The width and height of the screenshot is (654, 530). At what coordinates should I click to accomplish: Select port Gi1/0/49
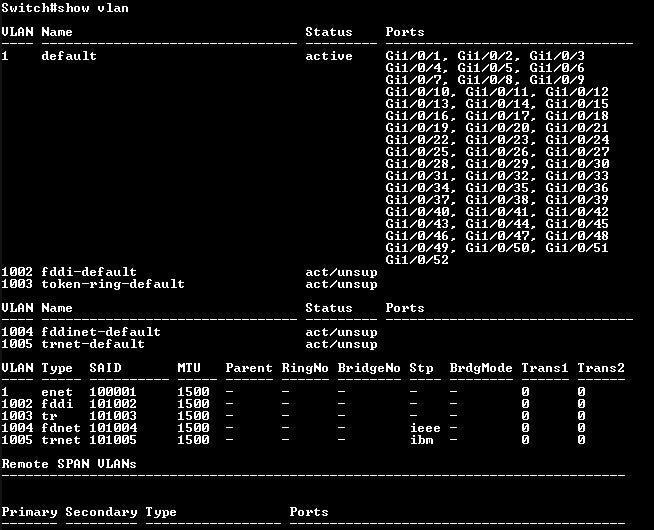(x=417, y=248)
